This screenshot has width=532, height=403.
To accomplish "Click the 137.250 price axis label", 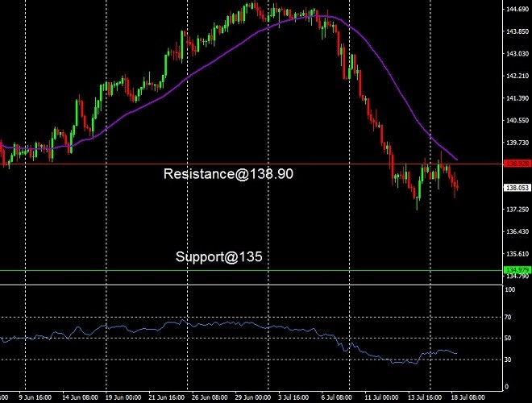I will point(517,210).
